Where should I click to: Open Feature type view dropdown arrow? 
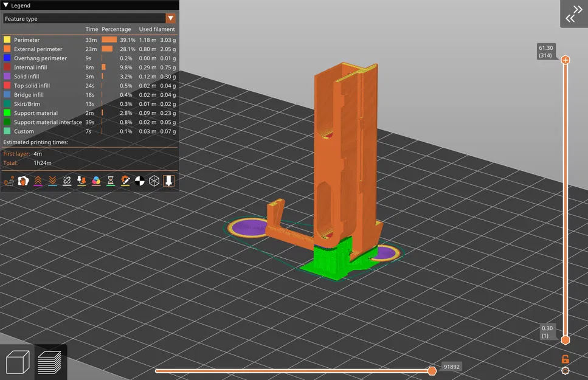[x=171, y=18]
